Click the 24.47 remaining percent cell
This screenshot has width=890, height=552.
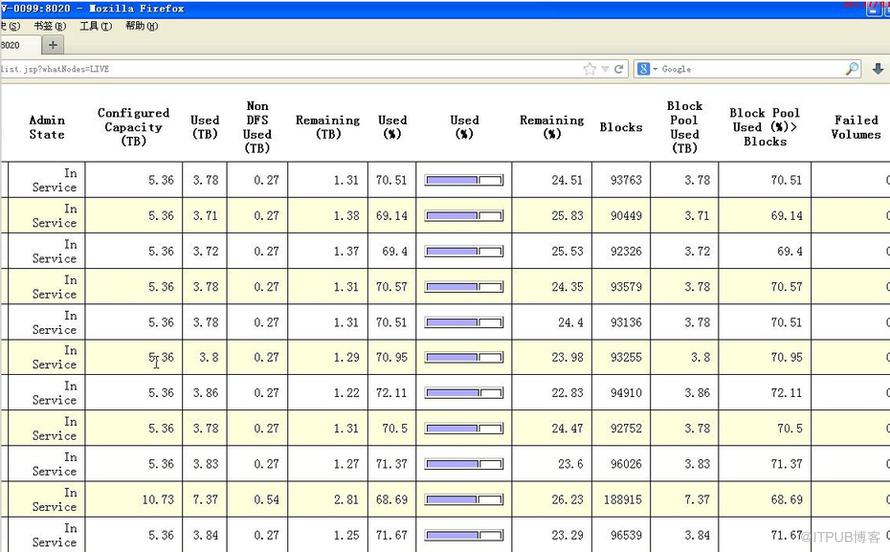[x=552, y=428]
